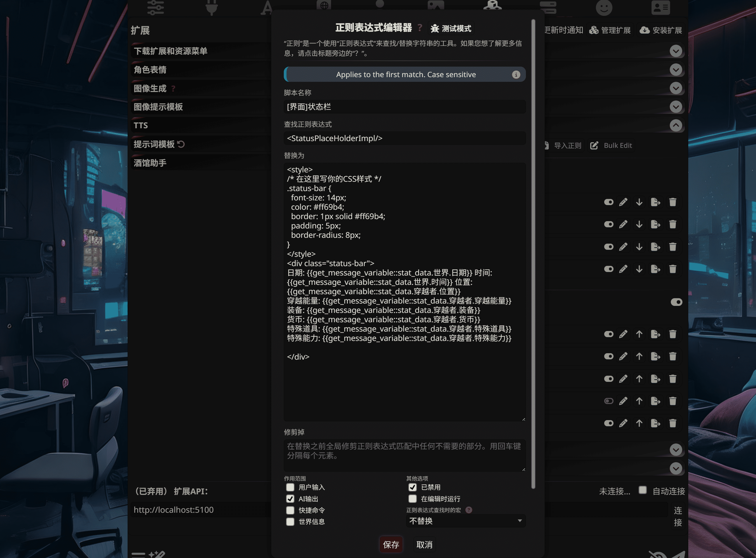Toggle the bottommost regex script's enable switch

[x=609, y=423]
